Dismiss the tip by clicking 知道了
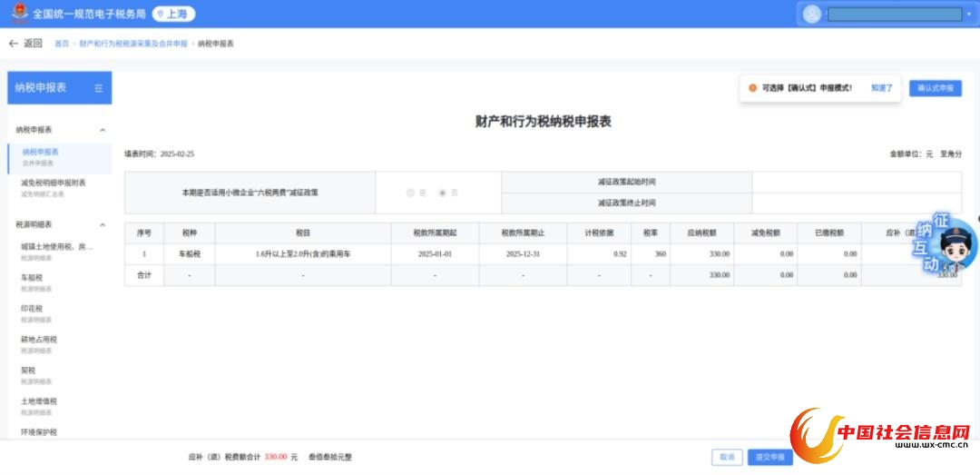This screenshot has width=980, height=475. [x=882, y=88]
